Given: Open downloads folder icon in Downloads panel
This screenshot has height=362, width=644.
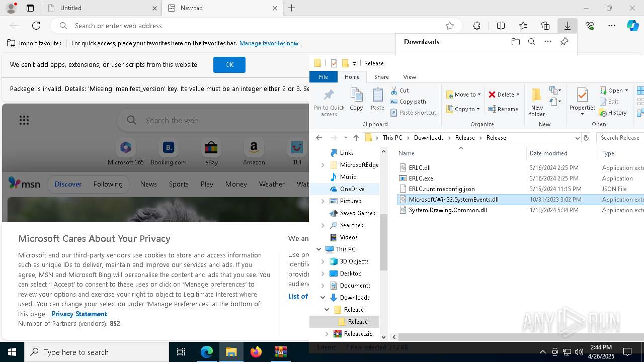Looking at the screenshot, I should point(516,42).
